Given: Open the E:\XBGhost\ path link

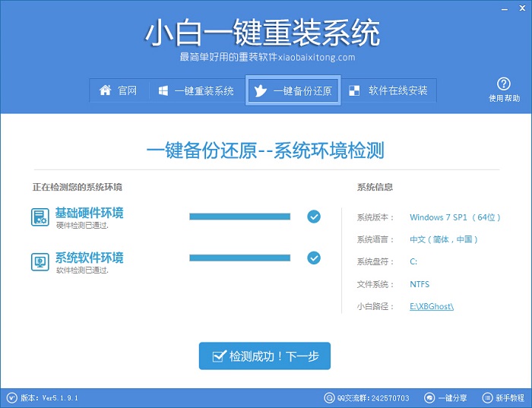Looking at the screenshot, I should 431,306.
